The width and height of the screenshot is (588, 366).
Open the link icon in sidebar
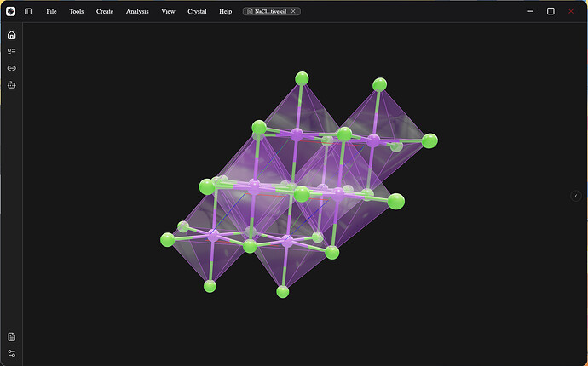point(12,68)
